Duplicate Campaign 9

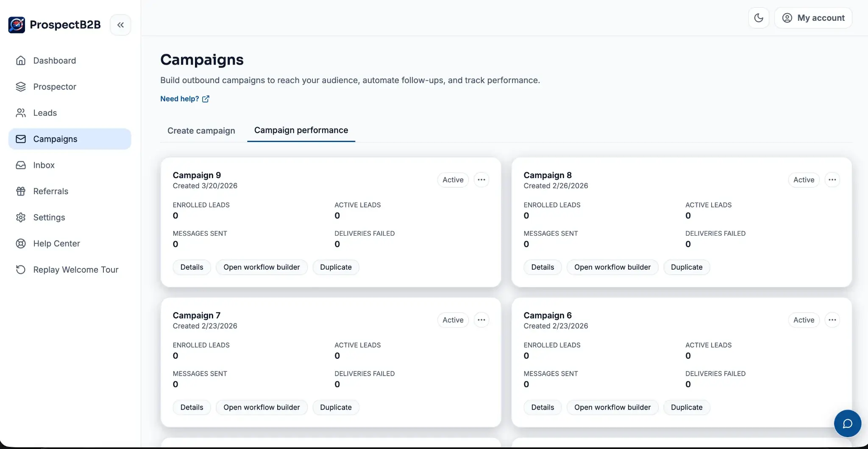tap(336, 267)
